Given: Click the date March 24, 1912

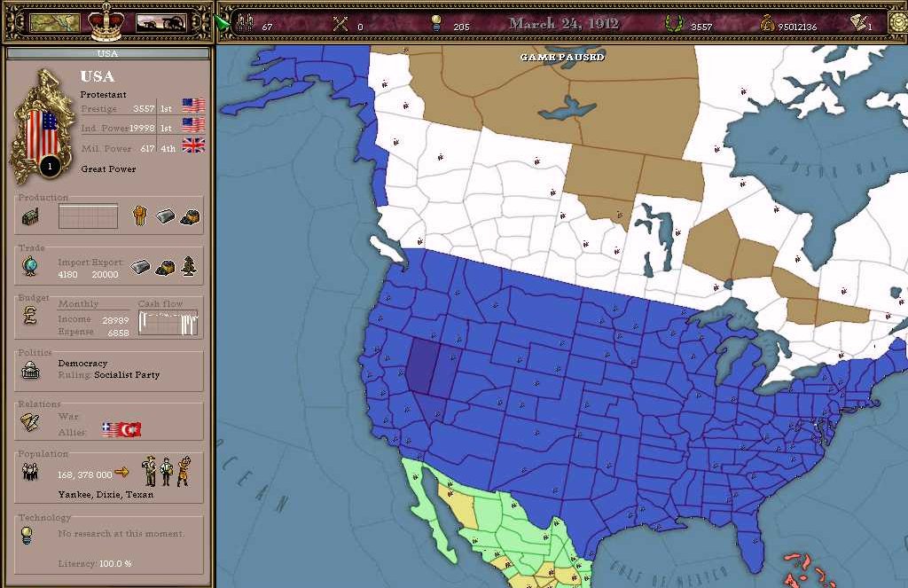Looking at the screenshot, I should point(563,24).
